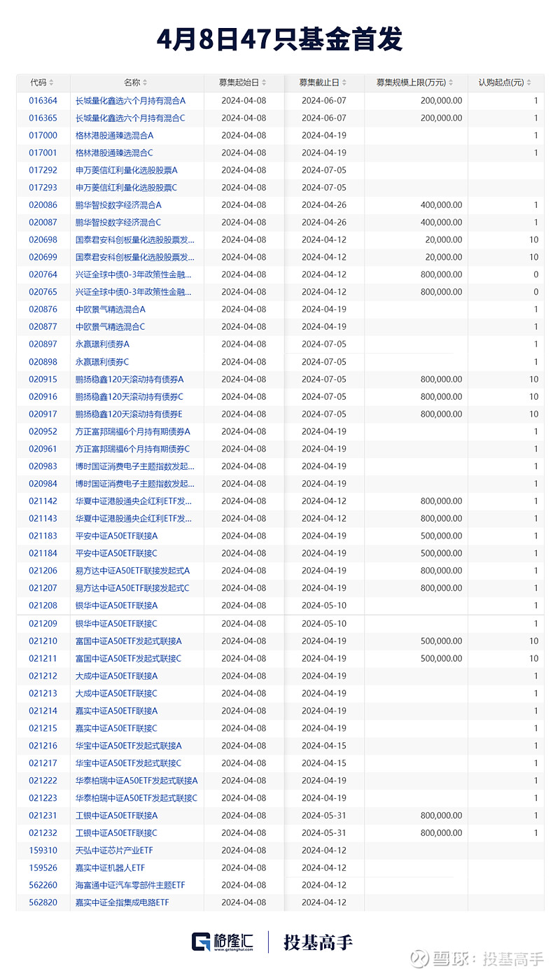560x976 pixels.
Task: Open fund 工银中证A50ETF联接A
Action: point(117,816)
